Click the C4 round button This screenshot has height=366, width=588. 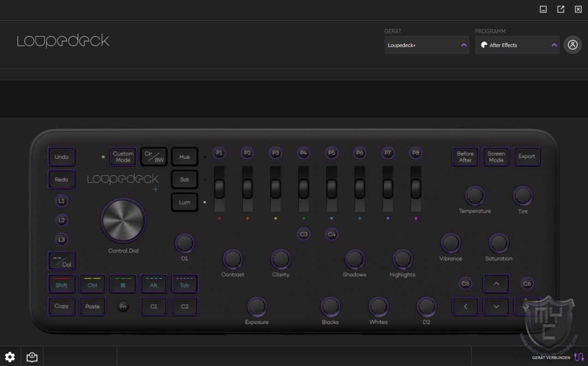332,234
